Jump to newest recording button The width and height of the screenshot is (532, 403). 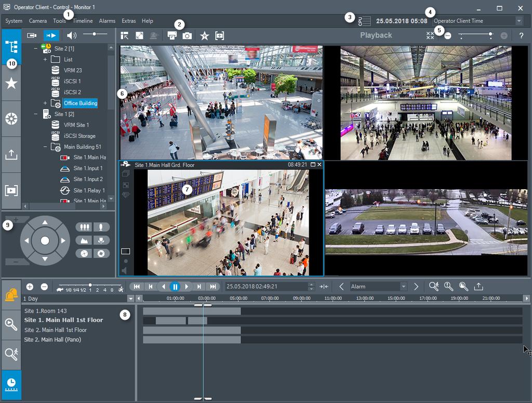[212, 287]
